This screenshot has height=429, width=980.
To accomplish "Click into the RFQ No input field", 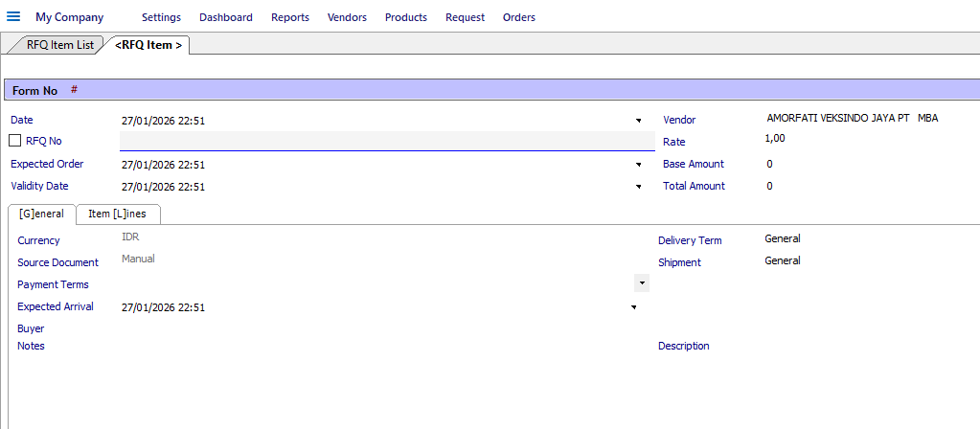I will (x=387, y=141).
